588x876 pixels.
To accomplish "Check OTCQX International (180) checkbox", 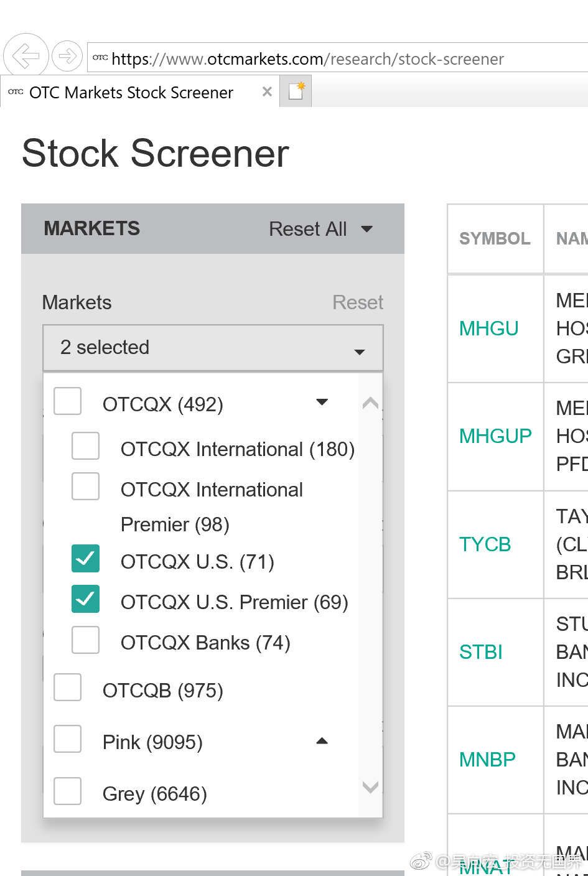I will click(86, 446).
